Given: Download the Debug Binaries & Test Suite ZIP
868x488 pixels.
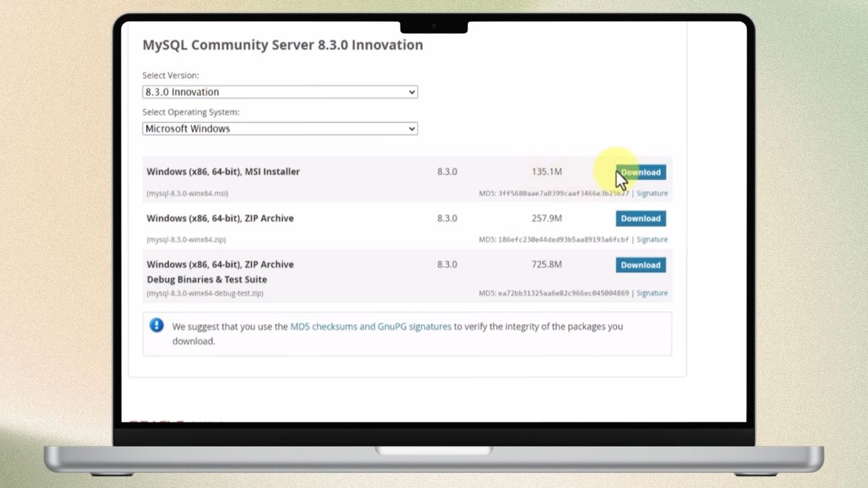Looking at the screenshot, I should [x=641, y=265].
